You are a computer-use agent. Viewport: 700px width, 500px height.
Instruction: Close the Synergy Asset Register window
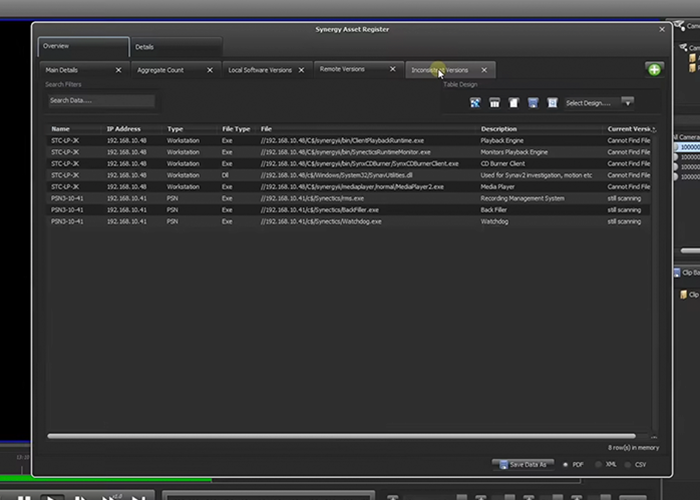click(x=662, y=29)
